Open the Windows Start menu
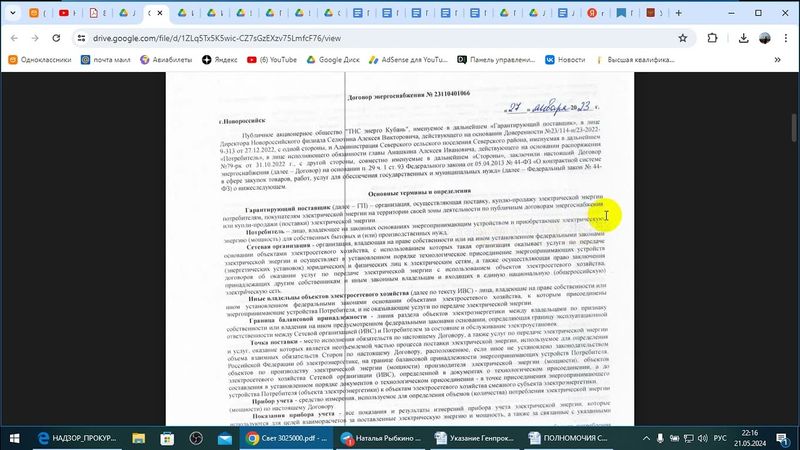Image resolution: width=800 pixels, height=450 pixels. pos(14,438)
